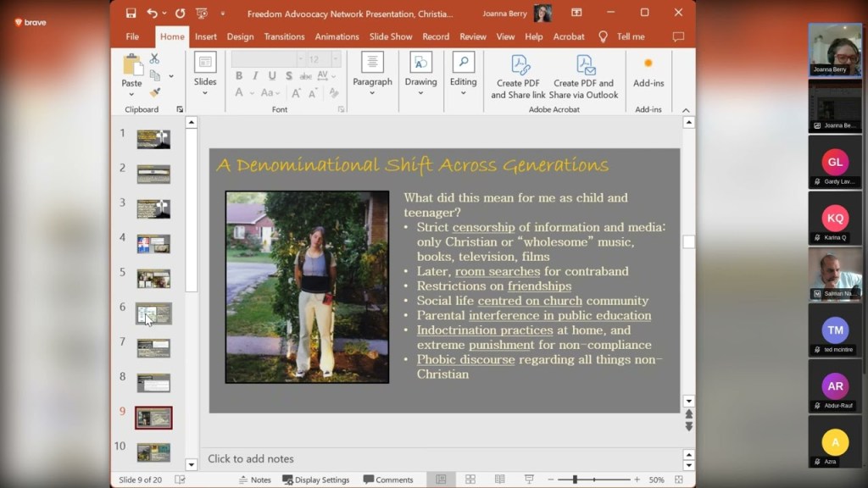This screenshot has width=868, height=488.
Task: Toggle underline formatting
Action: [272, 75]
